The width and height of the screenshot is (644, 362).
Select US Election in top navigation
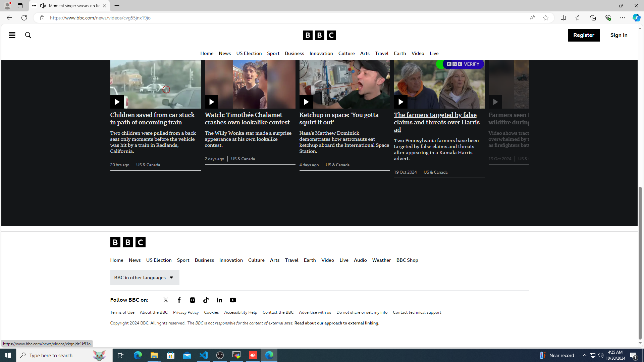pos(249,53)
